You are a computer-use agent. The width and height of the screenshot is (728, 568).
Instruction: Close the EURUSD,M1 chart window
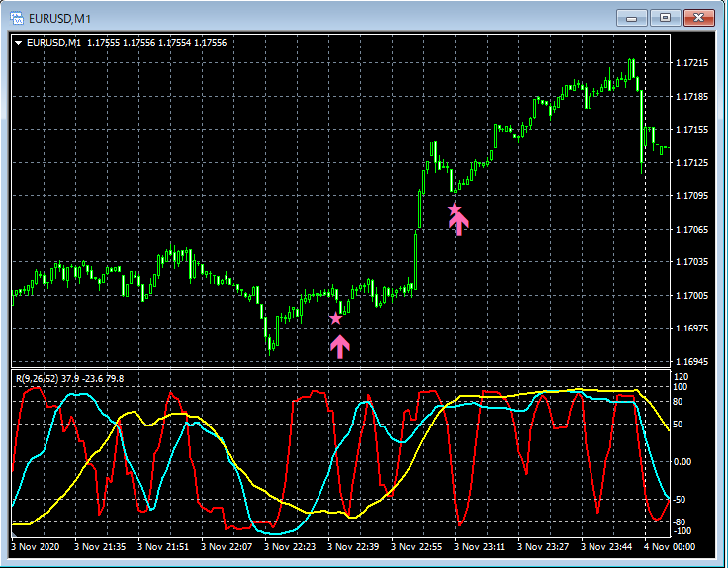tap(698, 18)
